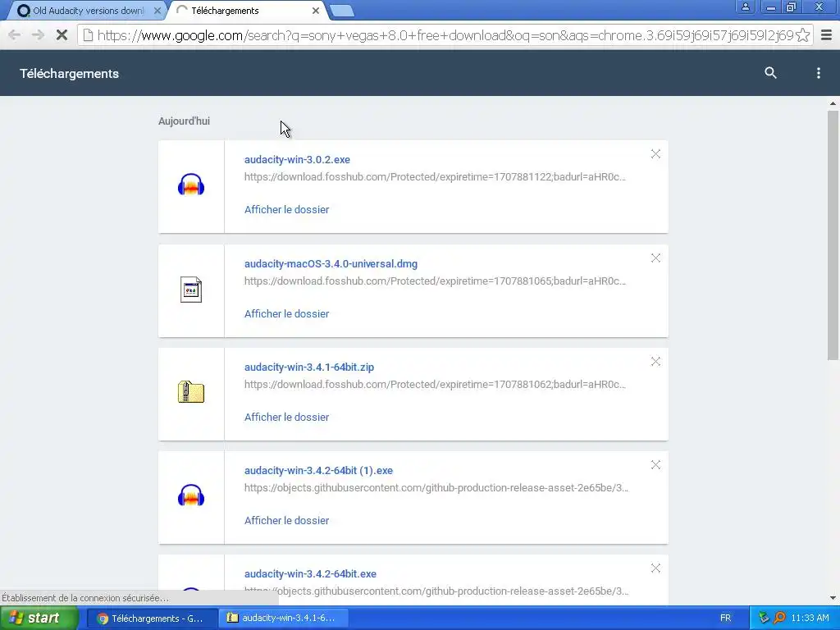This screenshot has height=630, width=840.
Task: Click the Aujourd'hui date label
Action: [184, 121]
